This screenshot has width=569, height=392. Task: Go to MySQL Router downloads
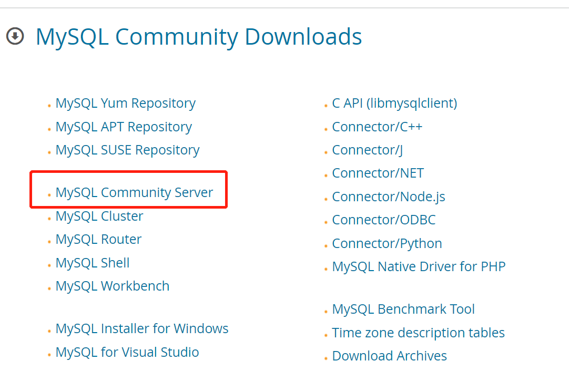(98, 239)
